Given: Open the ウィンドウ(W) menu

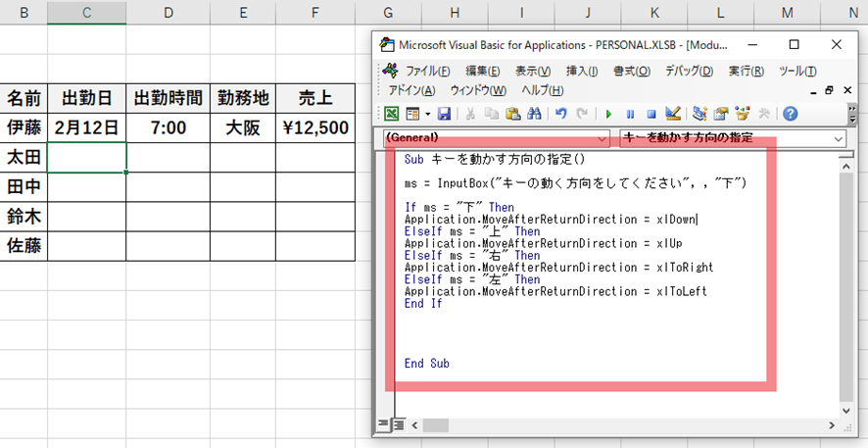Looking at the screenshot, I should coord(478,90).
